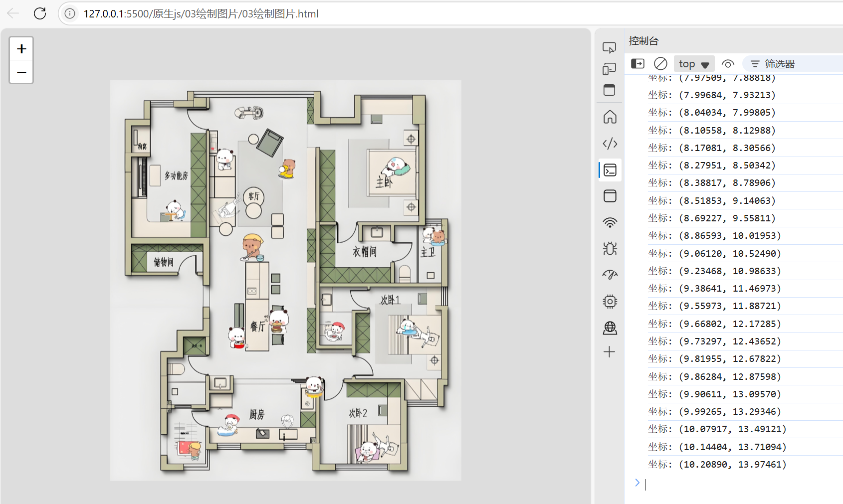Click the 客厅 label on floor plan
843x504 pixels.
(253, 196)
